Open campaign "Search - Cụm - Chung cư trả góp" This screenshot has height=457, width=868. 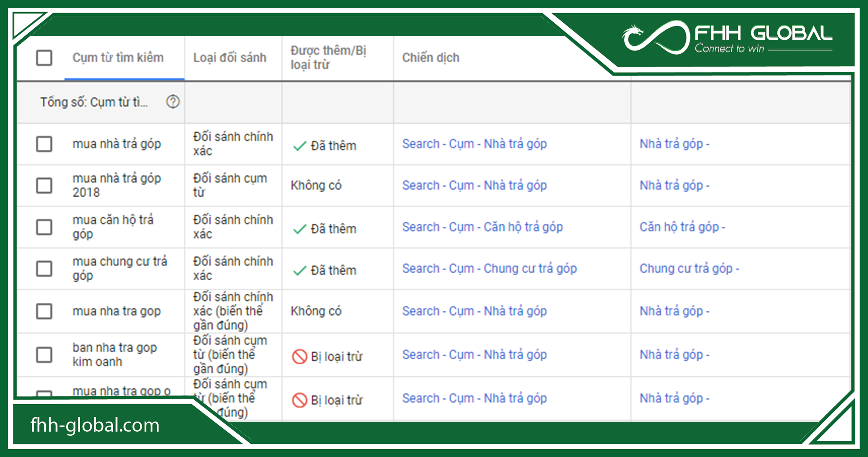(x=490, y=268)
